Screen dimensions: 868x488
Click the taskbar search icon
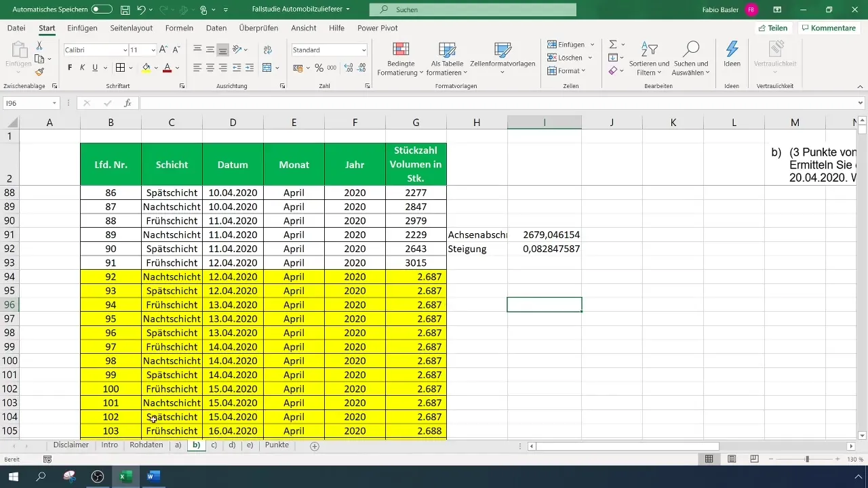41,476
